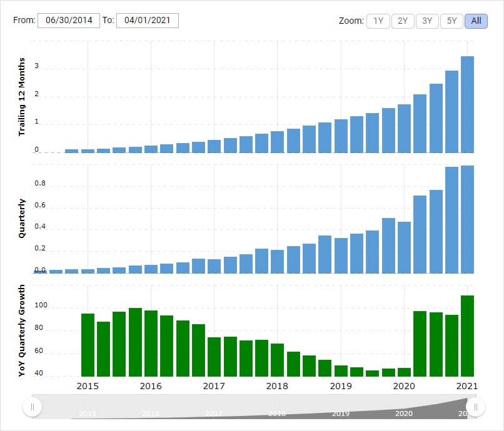The height and width of the screenshot is (431, 504).
Task: Click the last bar in Quarterly chart
Action: point(468,219)
